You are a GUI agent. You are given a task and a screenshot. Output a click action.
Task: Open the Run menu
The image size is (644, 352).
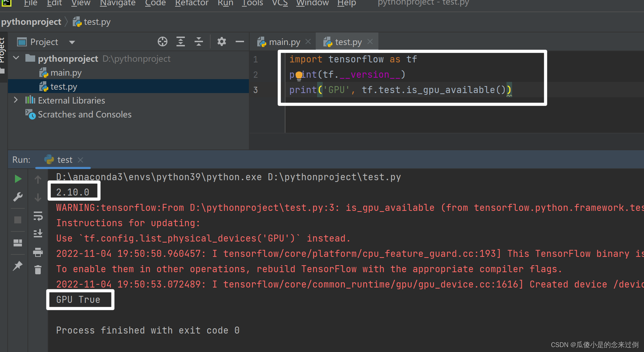click(x=225, y=3)
